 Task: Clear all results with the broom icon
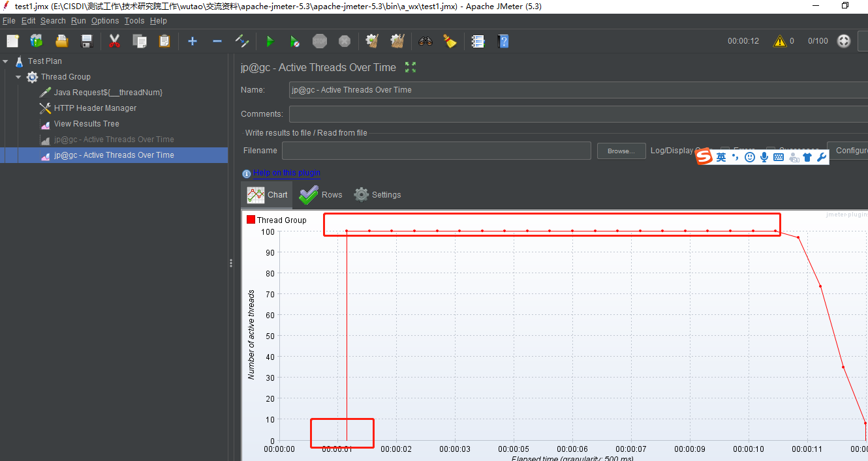coord(397,40)
